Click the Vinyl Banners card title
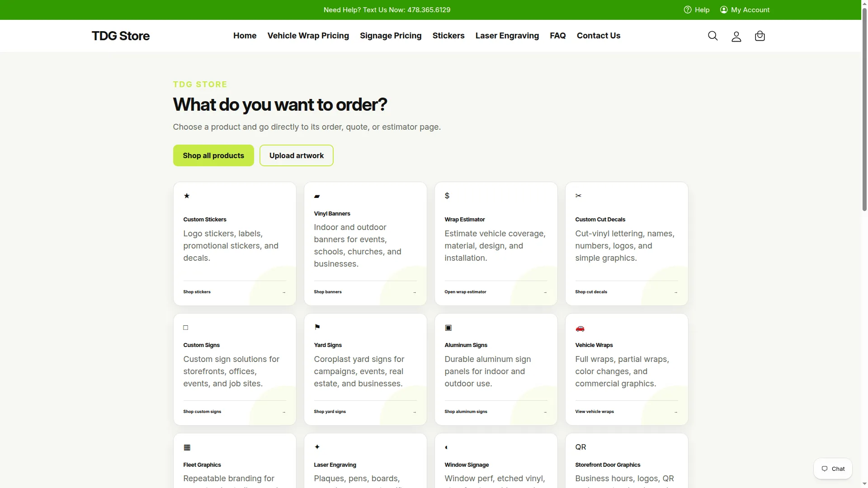Image resolution: width=868 pixels, height=488 pixels. click(332, 213)
